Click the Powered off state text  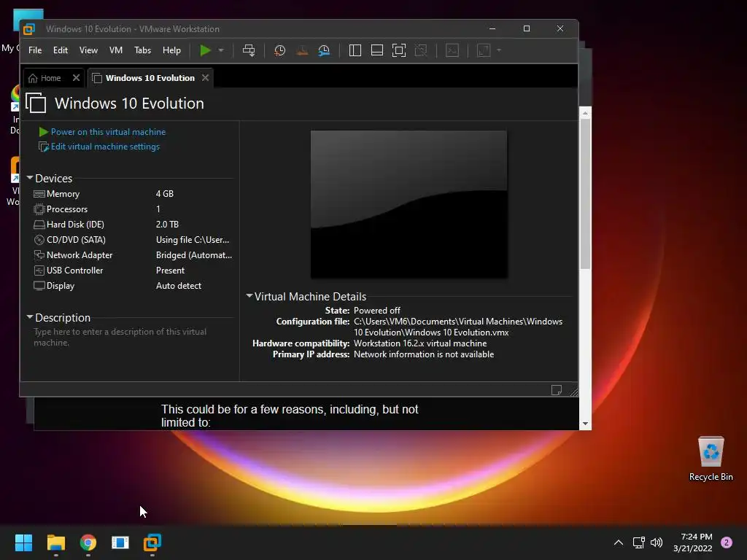[377, 311]
